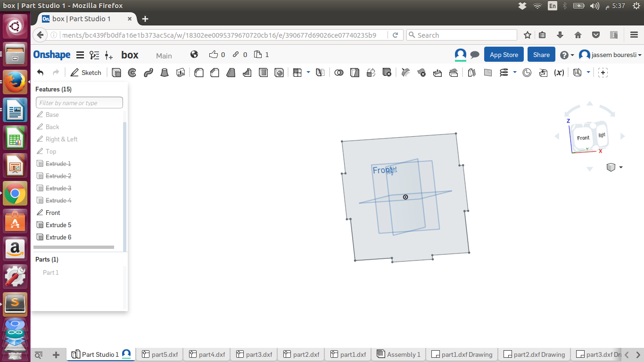Select the Split tool
644x362 pixels.
coord(355,73)
